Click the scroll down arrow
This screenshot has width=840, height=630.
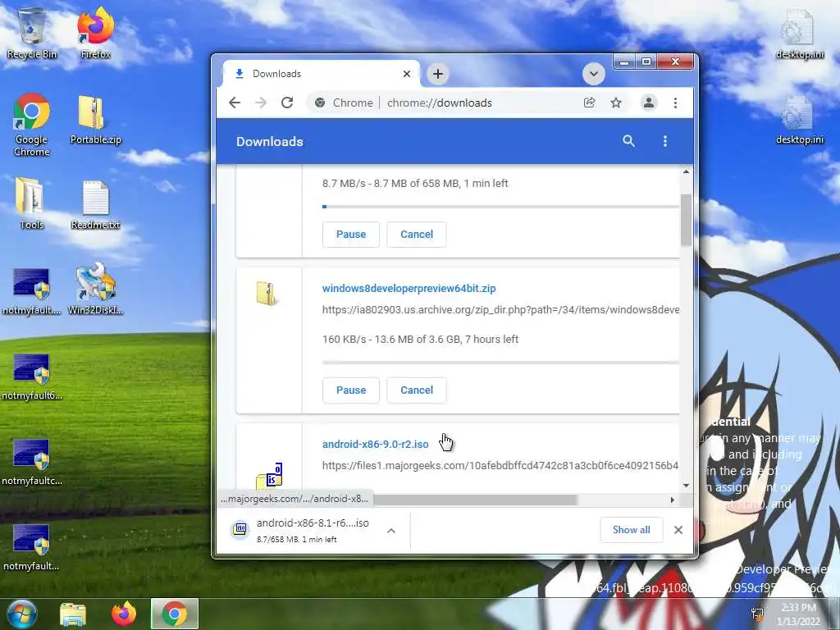687,486
